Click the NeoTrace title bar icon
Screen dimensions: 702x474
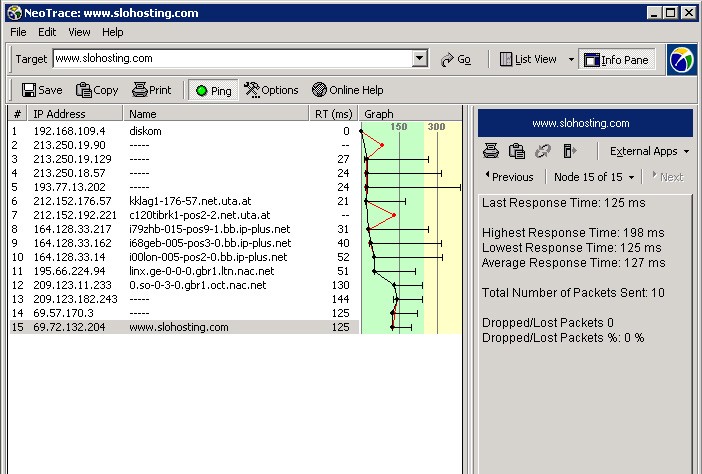click(x=15, y=13)
